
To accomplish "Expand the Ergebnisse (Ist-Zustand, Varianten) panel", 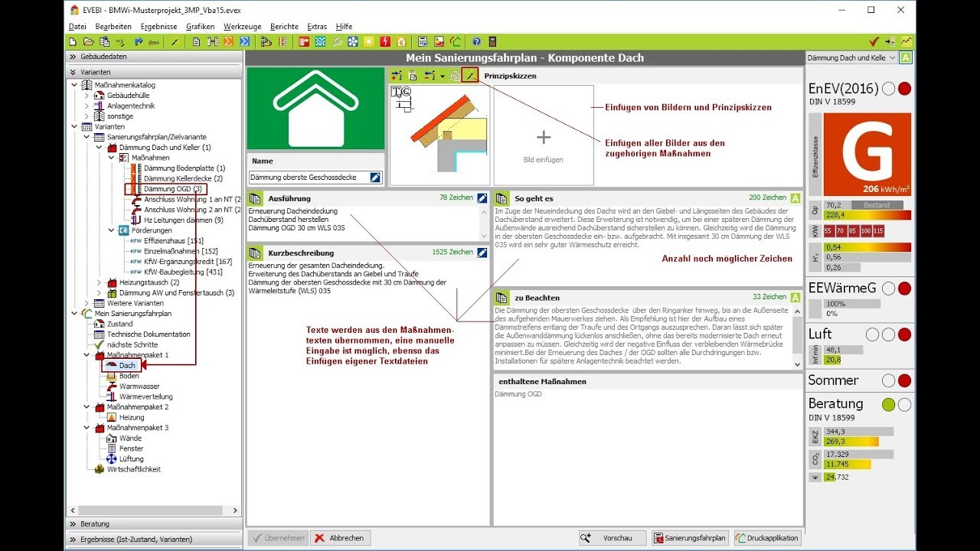I will [x=155, y=540].
